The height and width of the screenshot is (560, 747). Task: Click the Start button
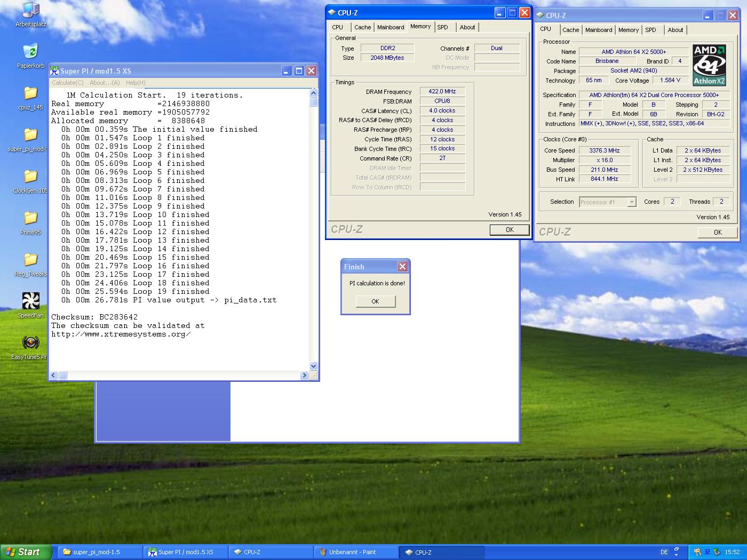(x=26, y=552)
